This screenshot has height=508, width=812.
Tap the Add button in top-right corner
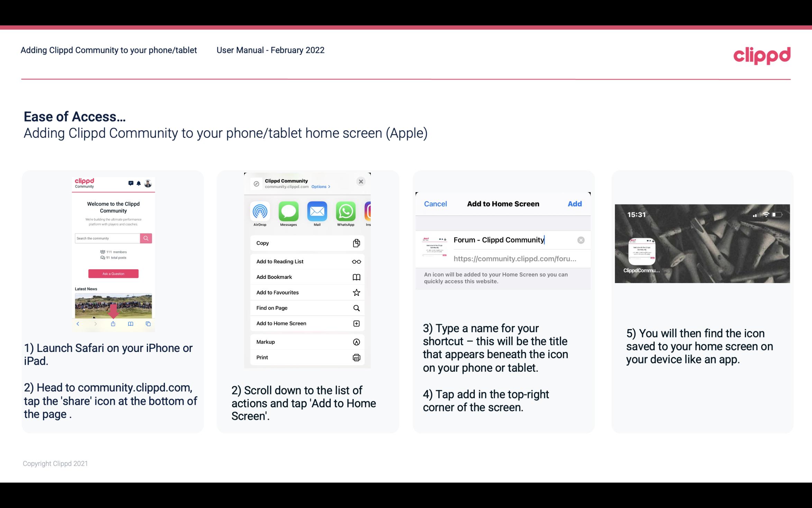coord(575,203)
